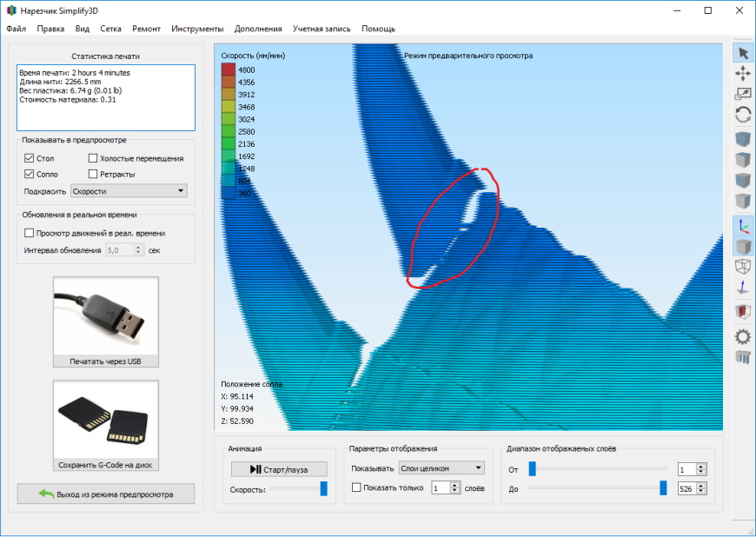Open the cross-section view tool

point(742,311)
